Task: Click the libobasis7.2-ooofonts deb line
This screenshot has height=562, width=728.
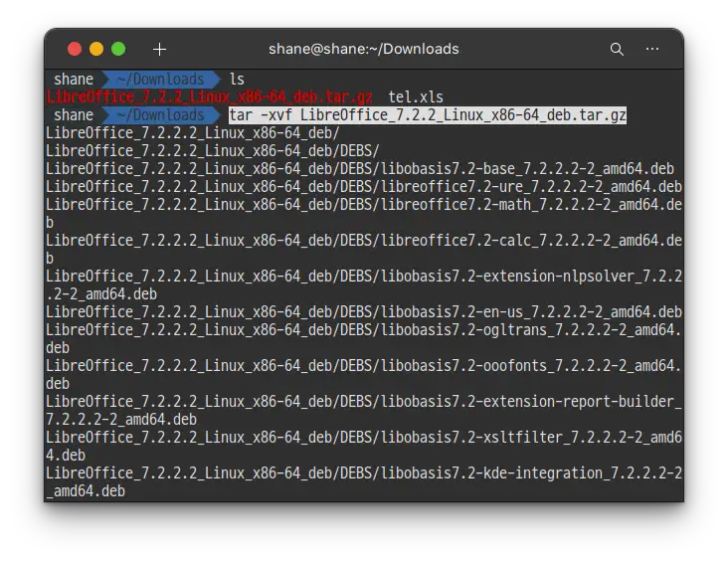Action: 364,375
